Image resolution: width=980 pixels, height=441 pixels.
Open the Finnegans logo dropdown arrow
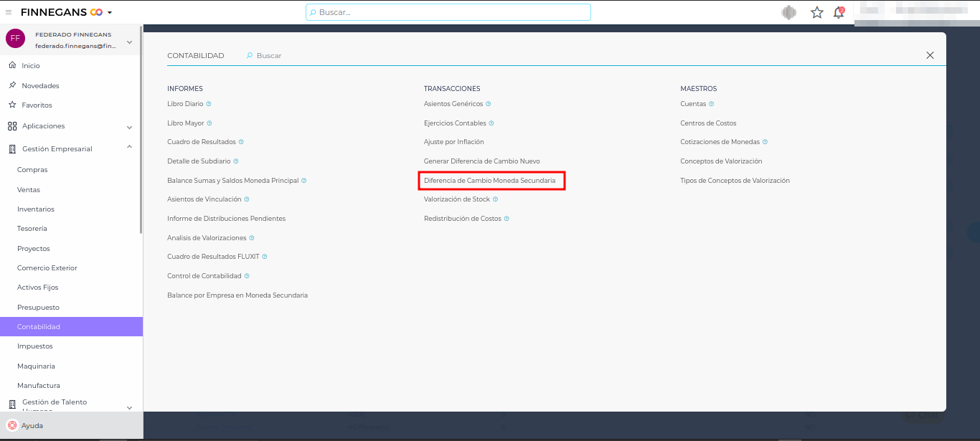[x=110, y=13]
